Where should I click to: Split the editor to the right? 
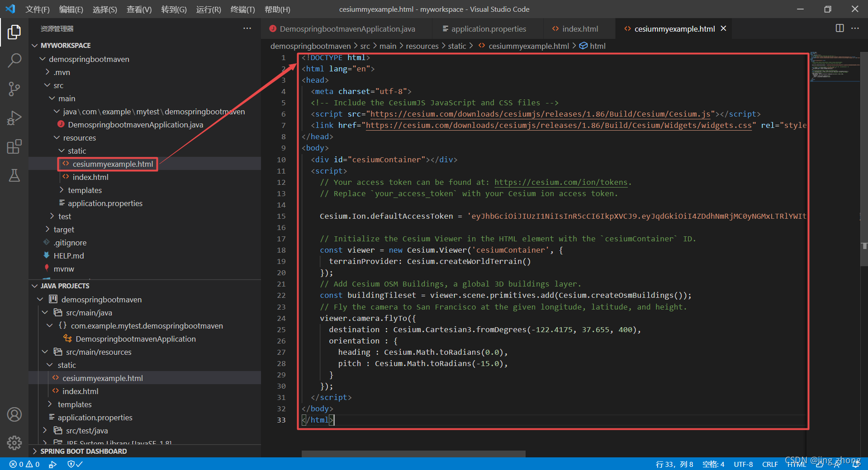[840, 28]
